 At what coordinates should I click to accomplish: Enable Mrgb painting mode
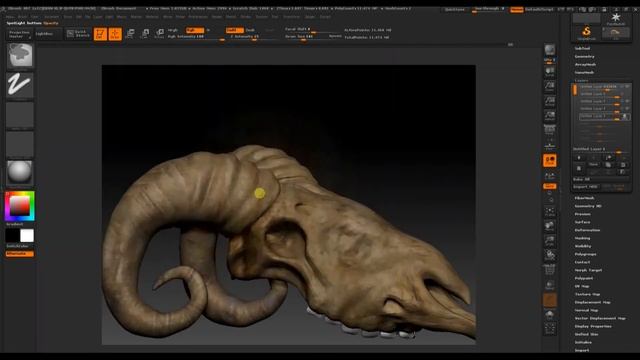coord(173,30)
